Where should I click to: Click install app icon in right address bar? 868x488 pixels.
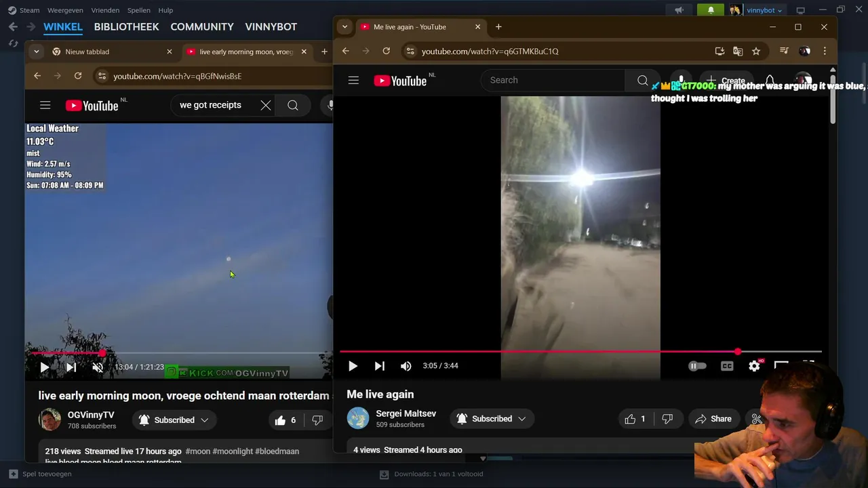click(719, 51)
